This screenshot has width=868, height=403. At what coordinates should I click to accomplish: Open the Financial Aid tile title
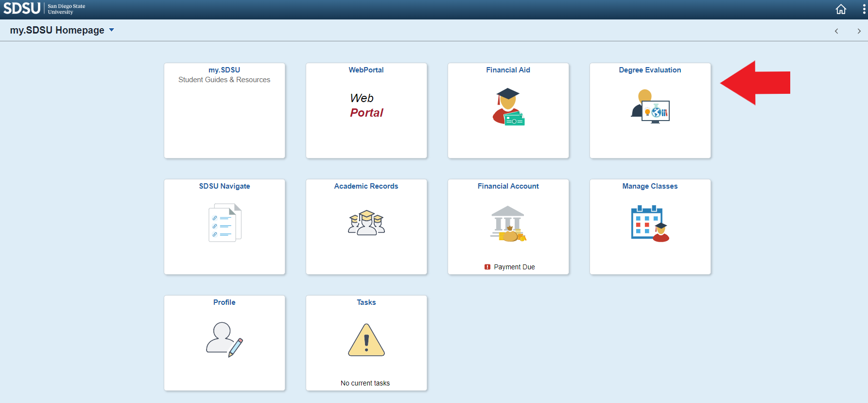(x=508, y=70)
